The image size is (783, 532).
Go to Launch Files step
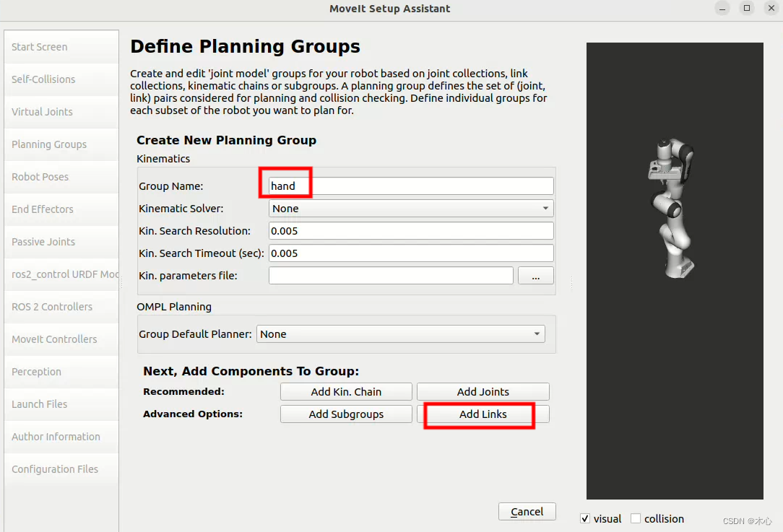61,404
